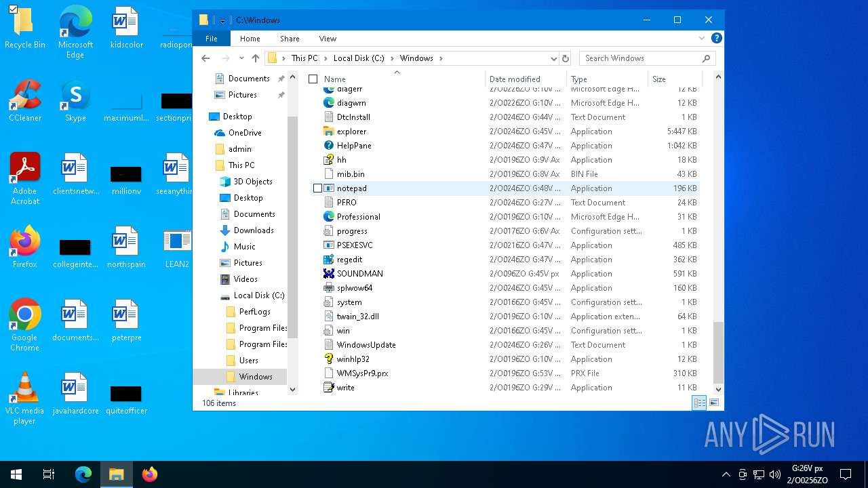The height and width of the screenshot is (488, 868).
Task: Open Task View on taskbar
Action: [x=49, y=474]
